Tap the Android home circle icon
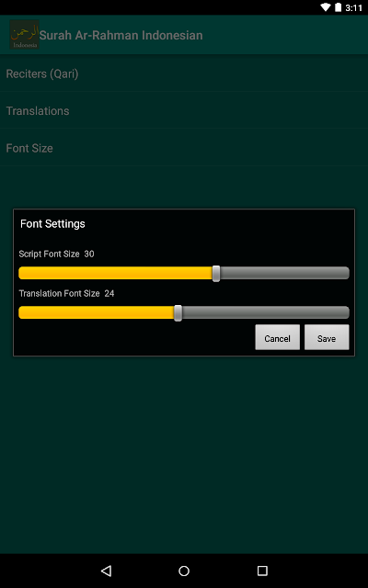Screen dimensions: 368x588 (184, 571)
